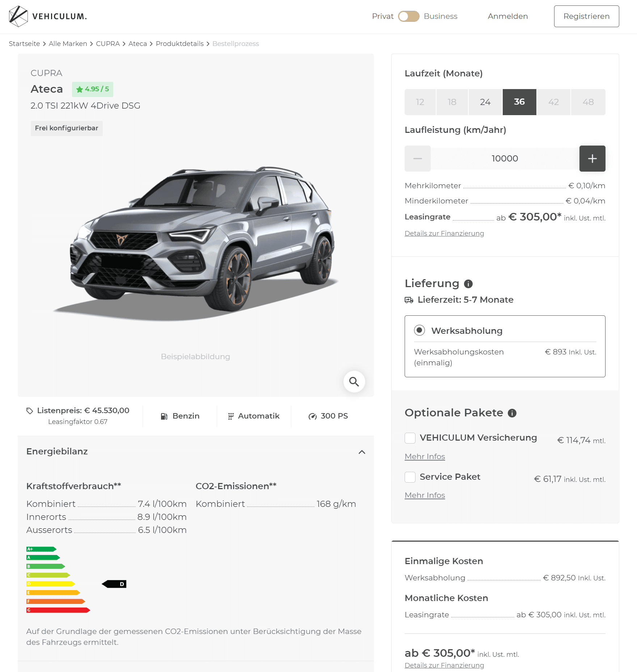The height and width of the screenshot is (672, 637).
Task: Open image zoom magnifier button
Action: pyautogui.click(x=354, y=382)
